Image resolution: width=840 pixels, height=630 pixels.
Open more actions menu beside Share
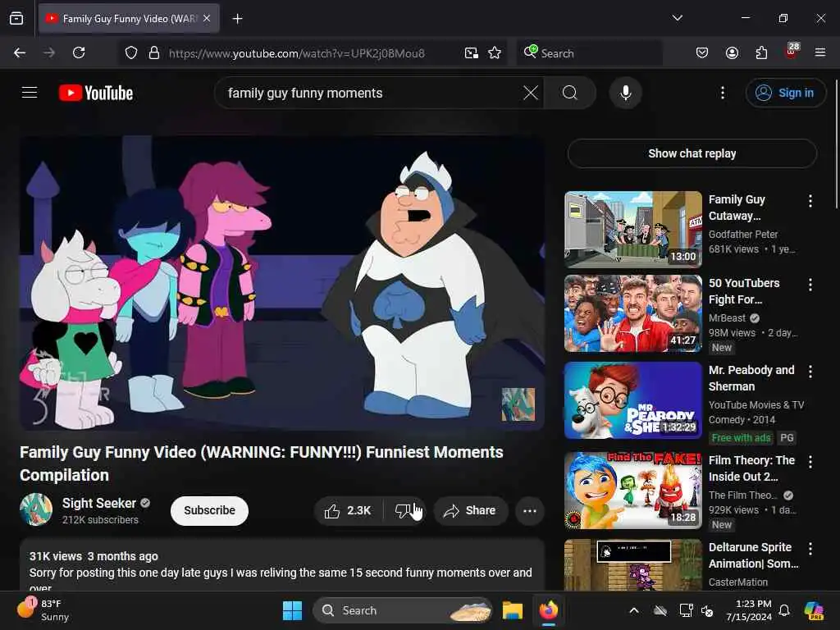[x=530, y=510]
